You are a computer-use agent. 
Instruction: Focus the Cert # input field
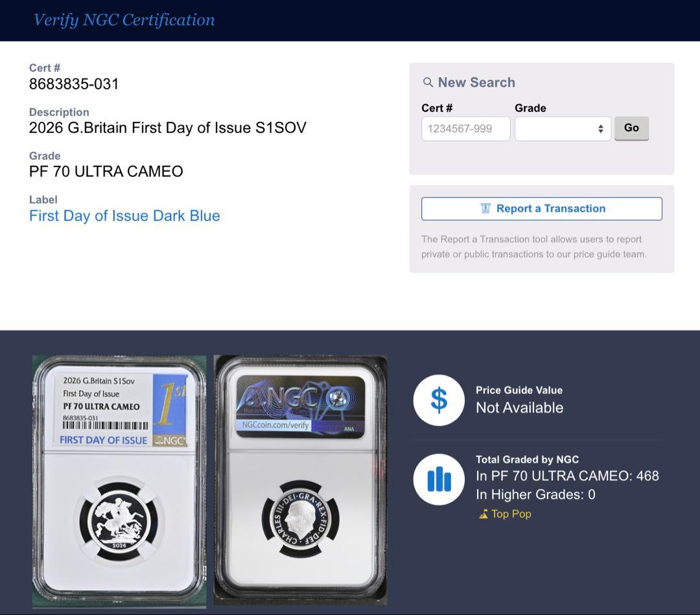click(465, 128)
